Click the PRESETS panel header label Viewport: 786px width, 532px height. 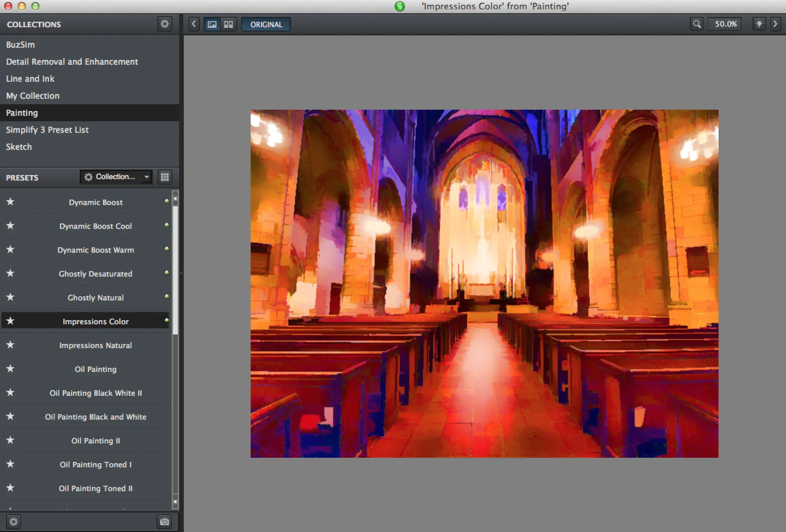[22, 177]
